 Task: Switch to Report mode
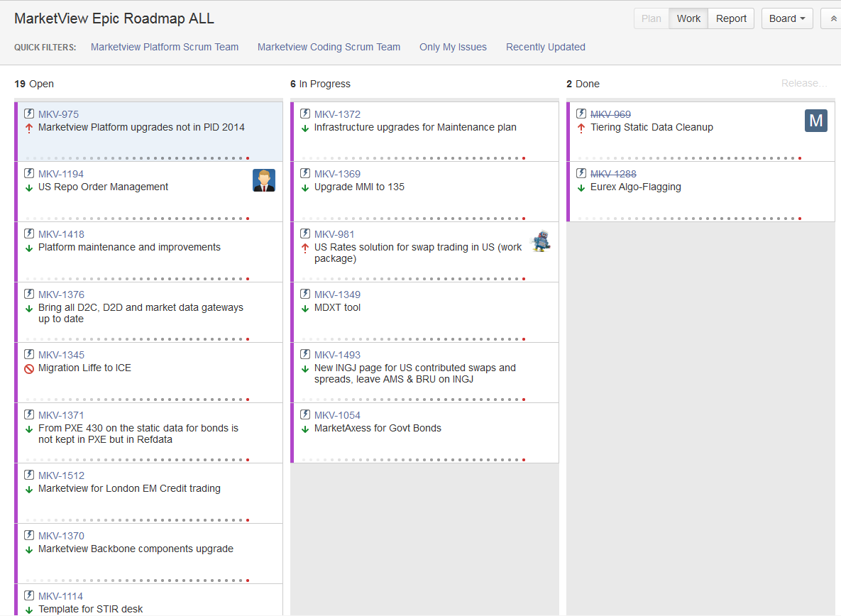click(731, 18)
